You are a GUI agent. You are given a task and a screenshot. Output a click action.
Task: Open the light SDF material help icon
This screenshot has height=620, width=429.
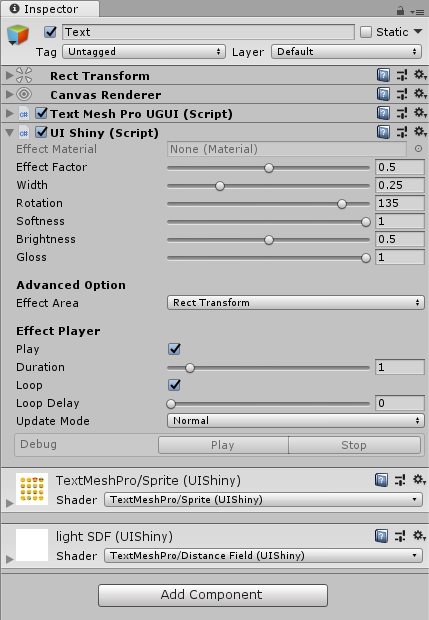381,537
